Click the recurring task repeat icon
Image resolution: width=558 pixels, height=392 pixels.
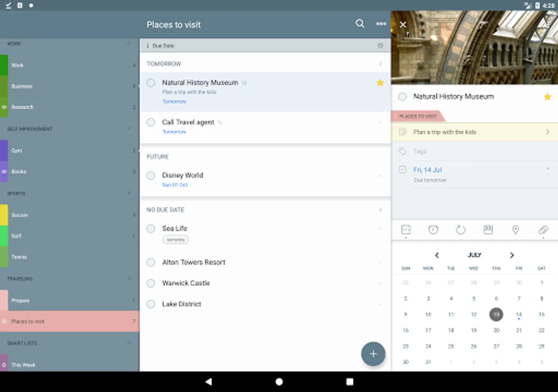coord(460,230)
